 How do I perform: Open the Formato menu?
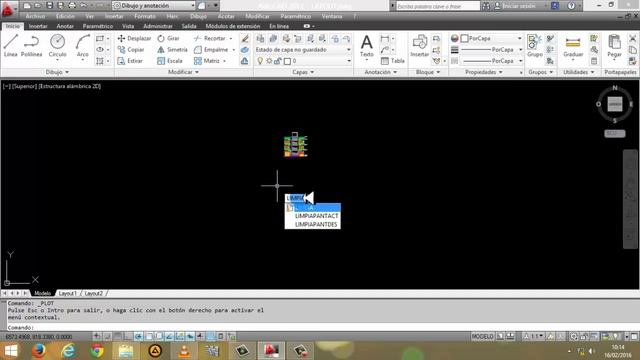click(145, 16)
